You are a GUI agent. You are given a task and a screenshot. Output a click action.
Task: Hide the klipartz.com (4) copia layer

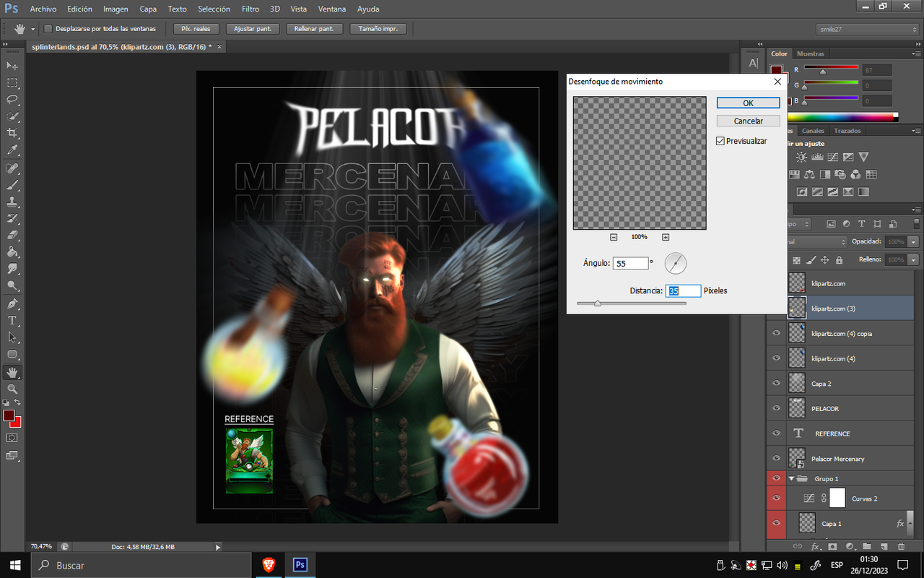point(777,333)
